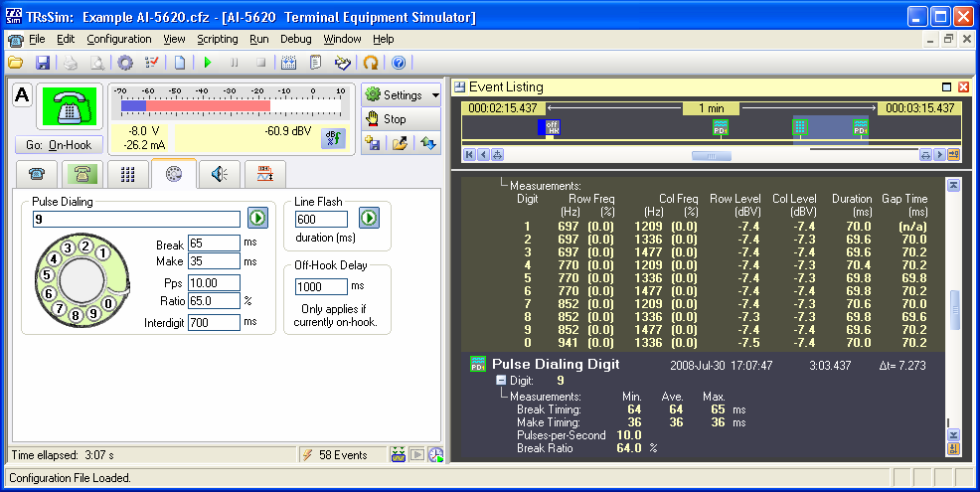Click the Pulse Dialing digit entry field
The height and width of the screenshot is (492, 980).
[x=136, y=220]
